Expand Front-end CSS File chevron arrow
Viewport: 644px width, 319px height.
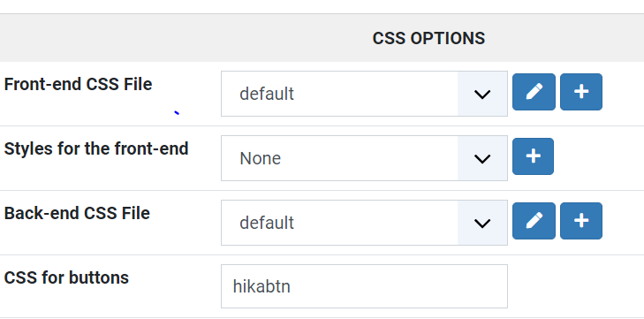tap(482, 95)
